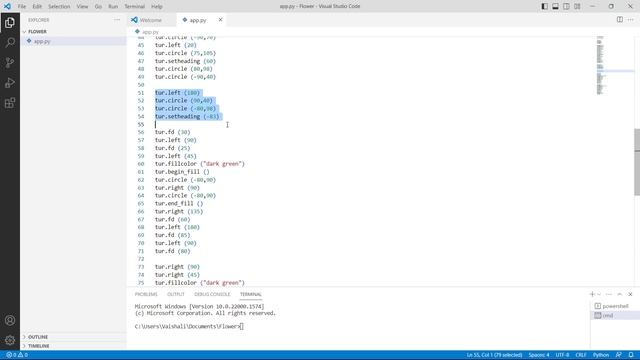640x360 pixels.
Task: Open the Edit menu
Action: point(37,7)
